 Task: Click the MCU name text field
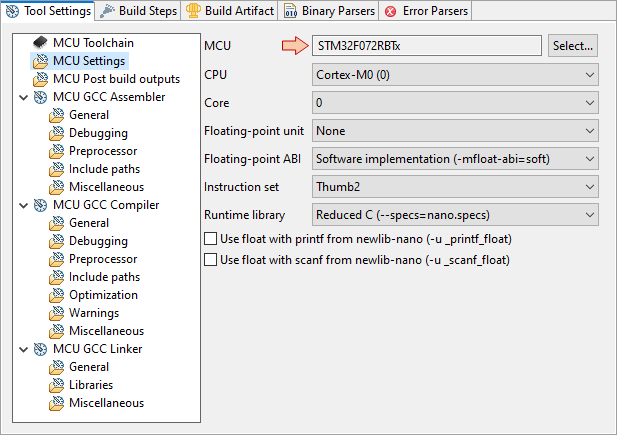pos(427,46)
